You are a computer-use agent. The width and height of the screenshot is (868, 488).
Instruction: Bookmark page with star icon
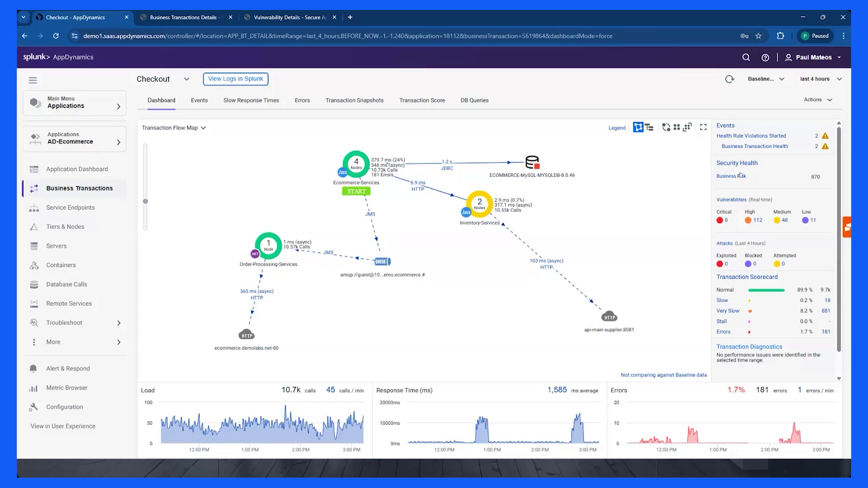[759, 36]
